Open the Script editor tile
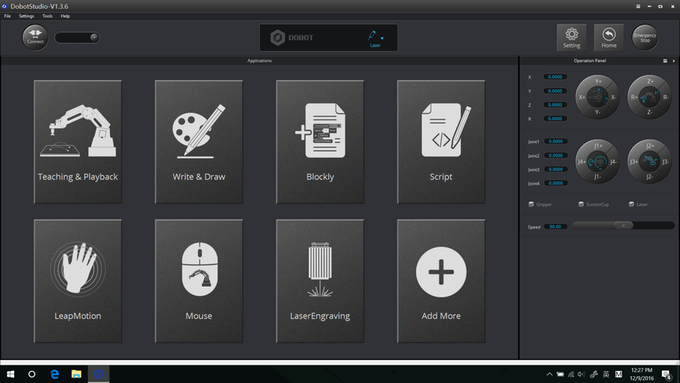Viewport: 680px width, 383px height. (x=441, y=141)
